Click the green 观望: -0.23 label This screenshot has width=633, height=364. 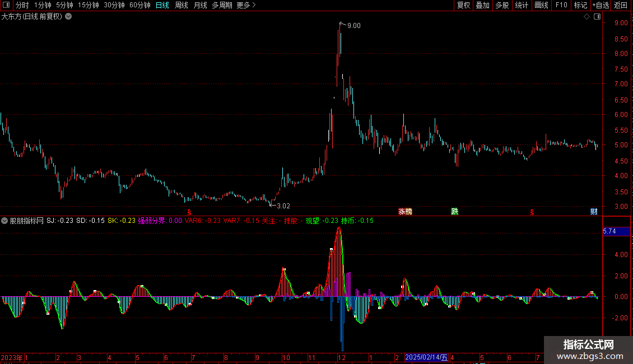(x=322, y=221)
